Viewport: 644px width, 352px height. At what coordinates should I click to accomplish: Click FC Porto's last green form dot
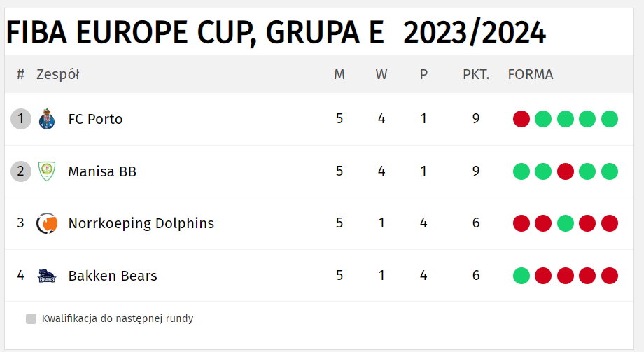(610, 119)
